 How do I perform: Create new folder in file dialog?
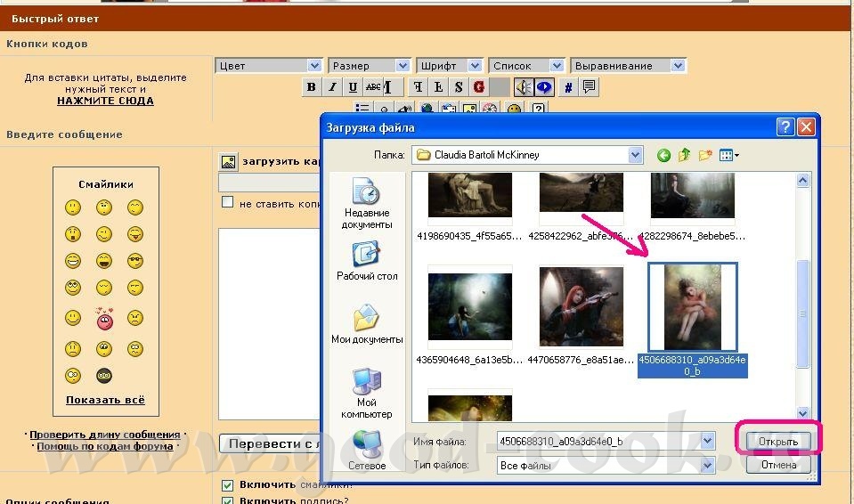pyautogui.click(x=705, y=155)
